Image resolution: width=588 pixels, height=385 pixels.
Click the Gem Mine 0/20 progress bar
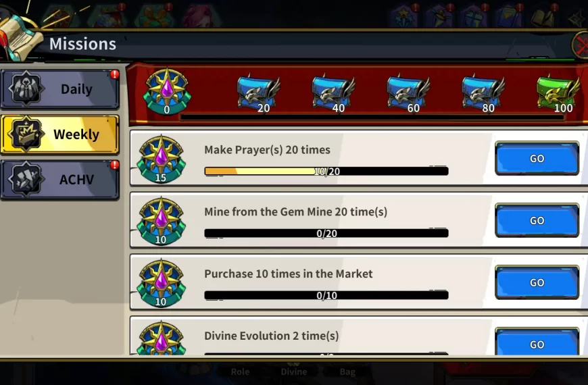(326, 234)
